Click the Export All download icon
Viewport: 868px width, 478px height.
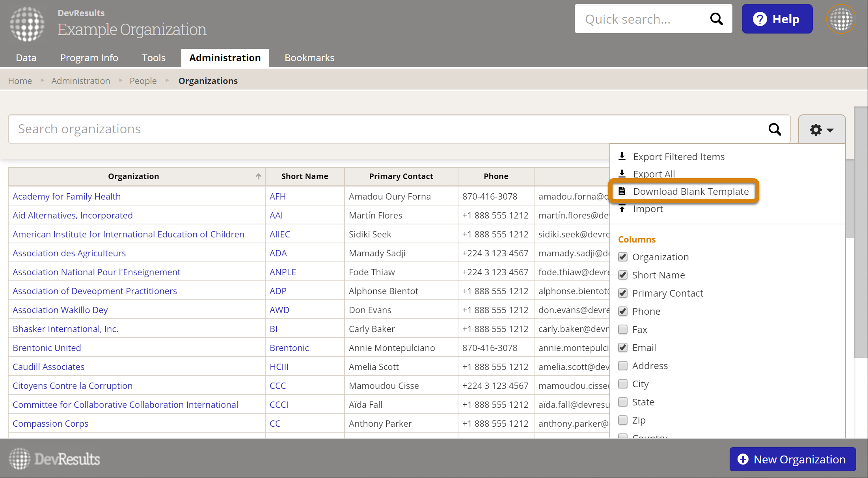(622, 174)
